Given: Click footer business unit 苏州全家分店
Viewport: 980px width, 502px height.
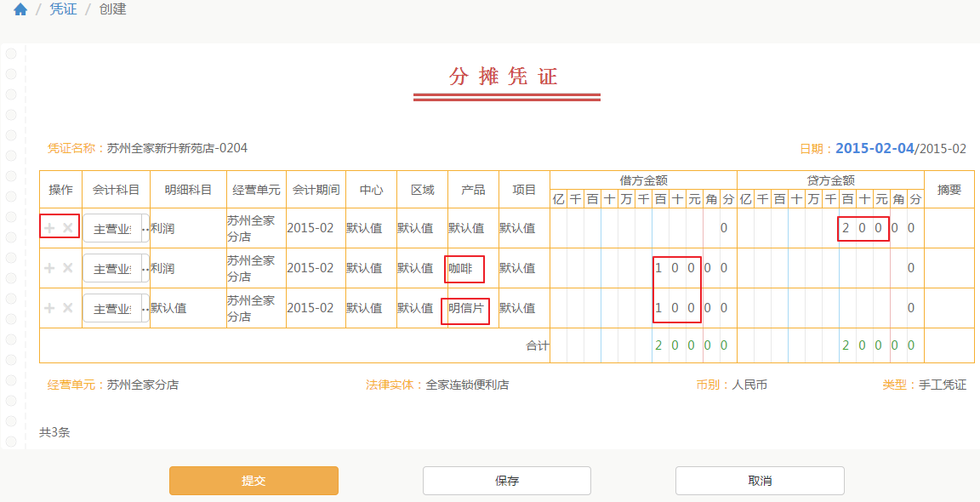Looking at the screenshot, I should point(143,385).
